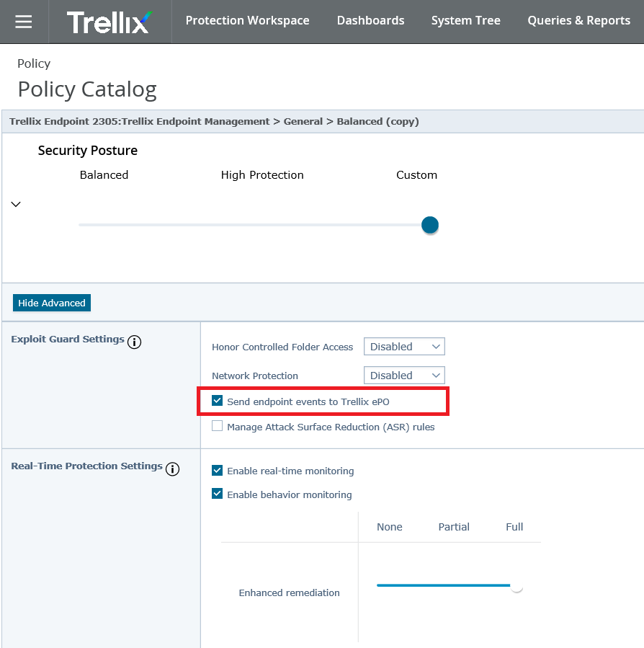Open Honor Controlled Folder Access dropdown
This screenshot has height=648, width=644.
click(404, 347)
